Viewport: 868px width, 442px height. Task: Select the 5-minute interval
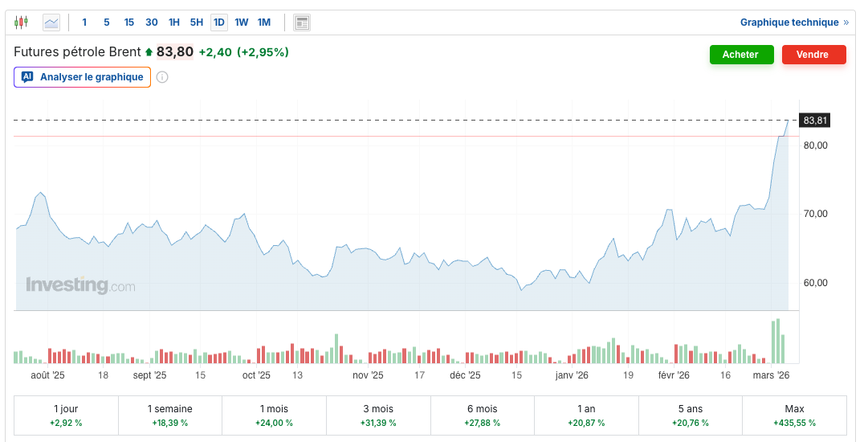coord(107,23)
